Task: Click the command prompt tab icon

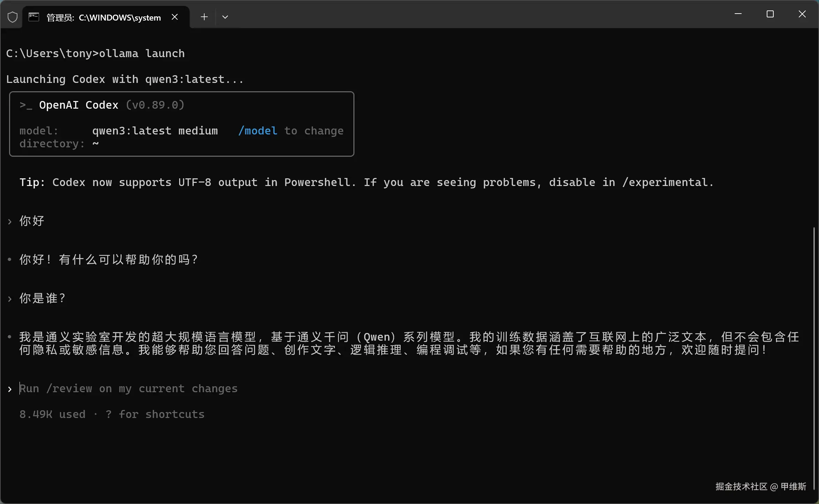Action: coord(34,17)
